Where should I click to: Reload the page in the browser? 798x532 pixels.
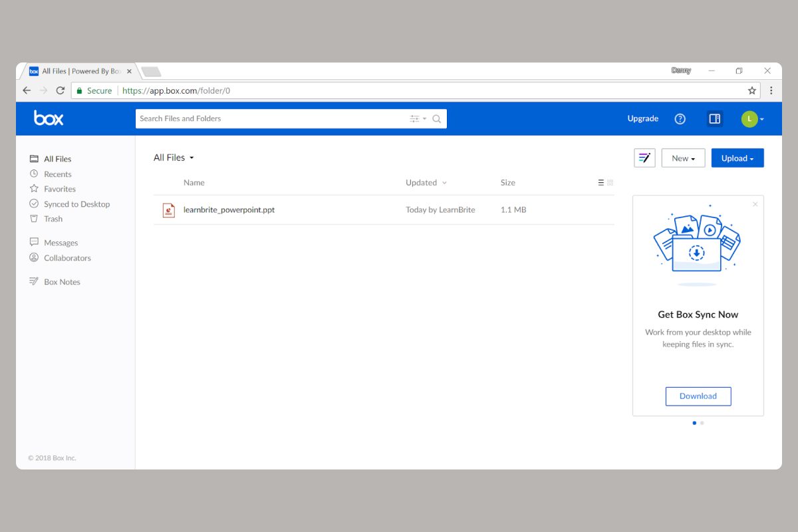pos(61,90)
